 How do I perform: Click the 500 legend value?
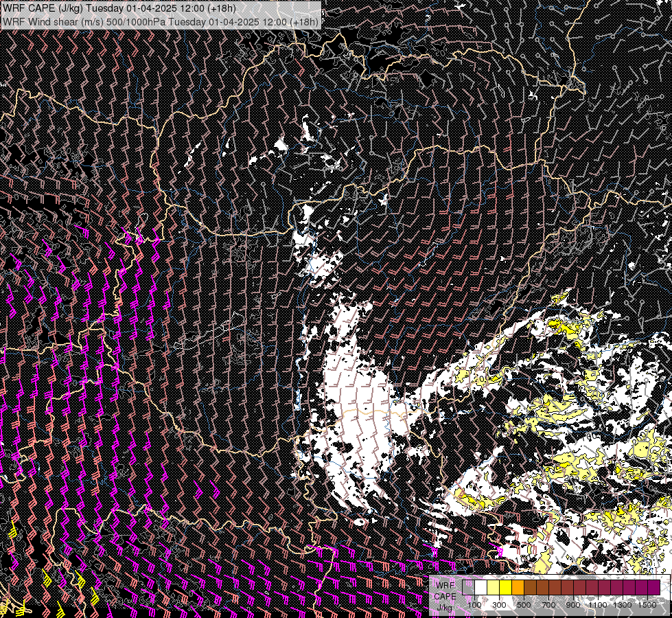coord(524,605)
